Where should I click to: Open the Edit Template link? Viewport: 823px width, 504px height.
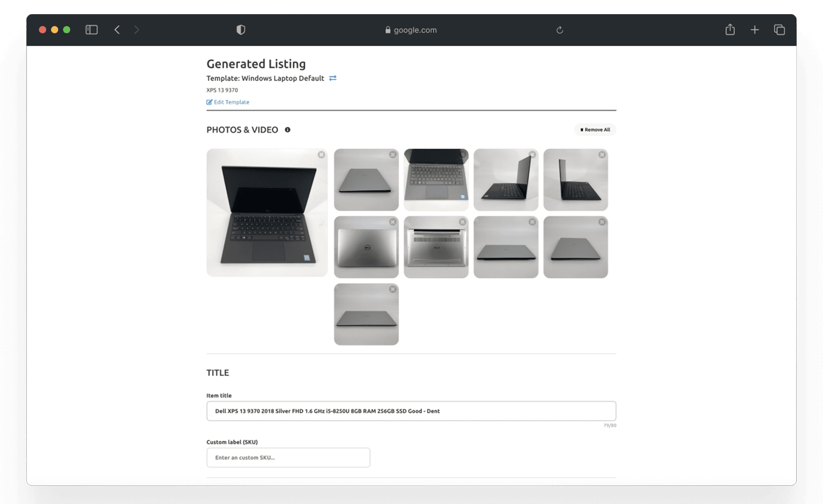pyautogui.click(x=231, y=102)
